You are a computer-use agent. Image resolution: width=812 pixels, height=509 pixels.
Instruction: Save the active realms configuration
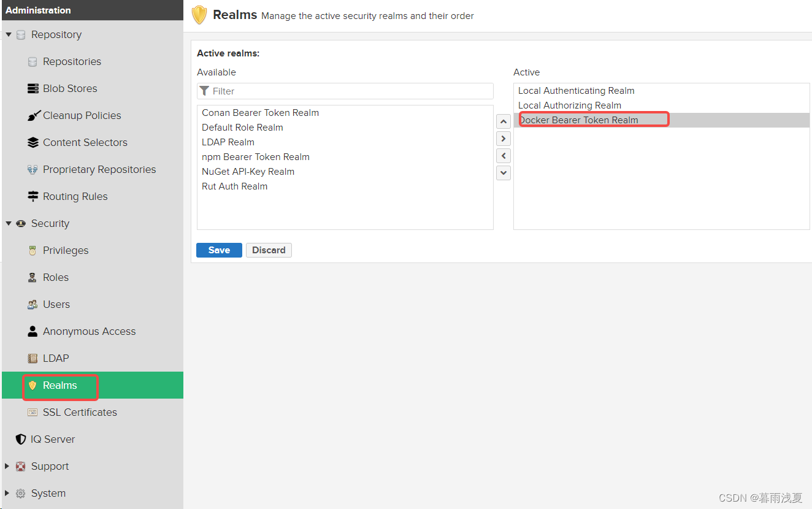tap(219, 250)
